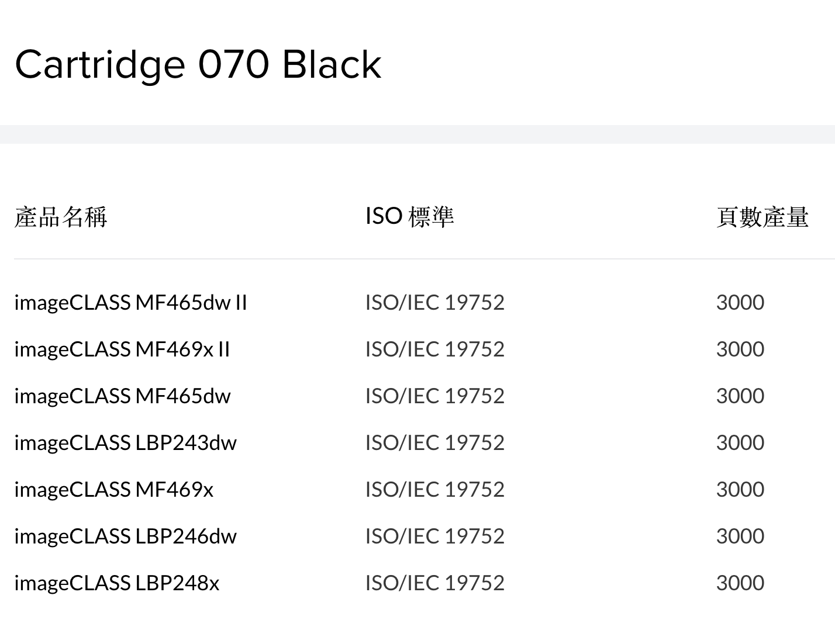The width and height of the screenshot is (835, 644).
Task: Click the 產品名稱 column header
Action: pos(61,217)
